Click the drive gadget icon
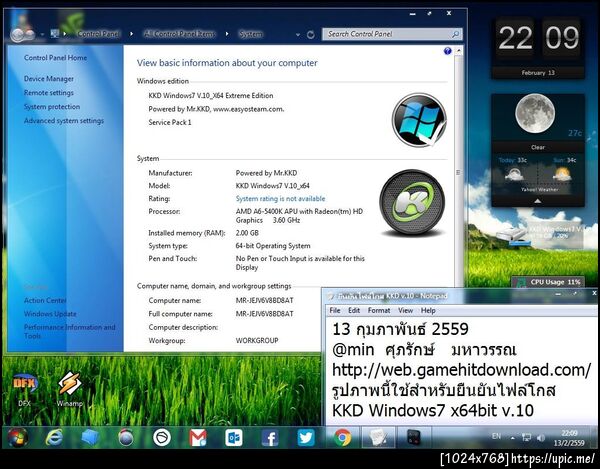Viewport: 600px width, 469px height. point(513,234)
